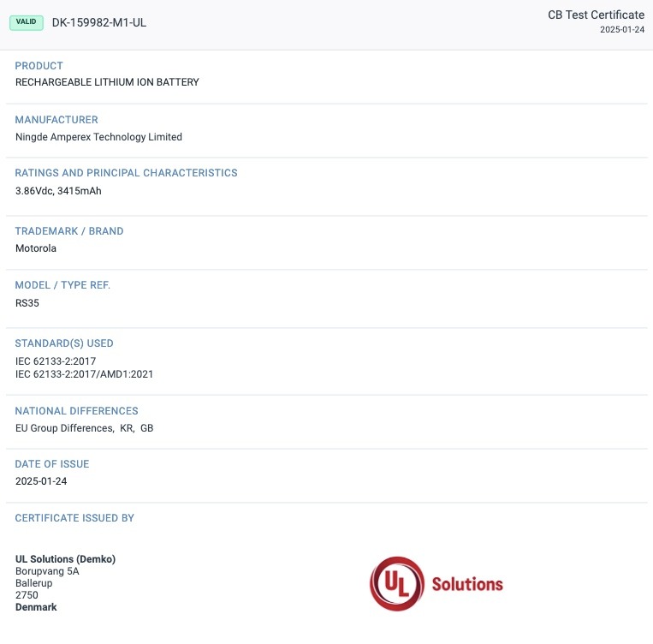Select model reference RS35
653x644 pixels.
point(27,303)
